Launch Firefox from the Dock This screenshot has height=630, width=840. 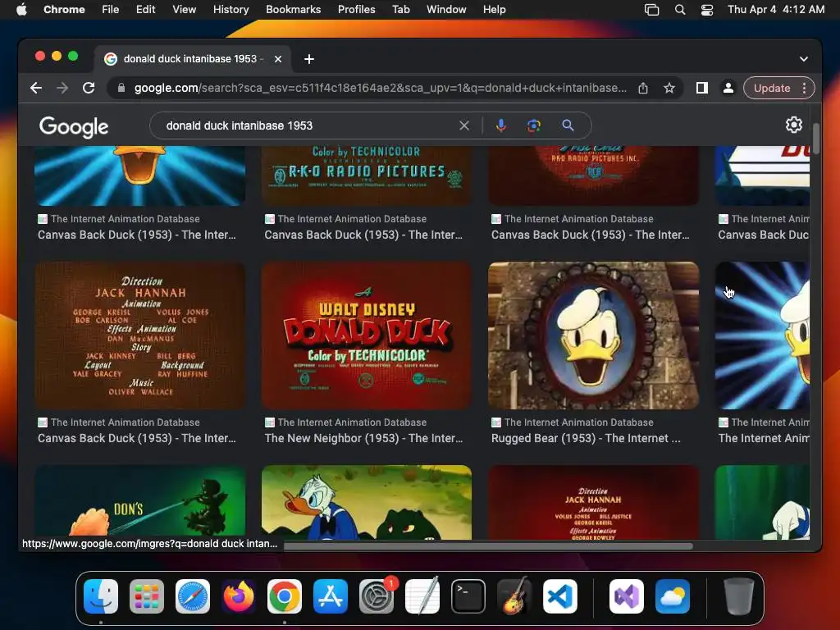click(x=239, y=596)
